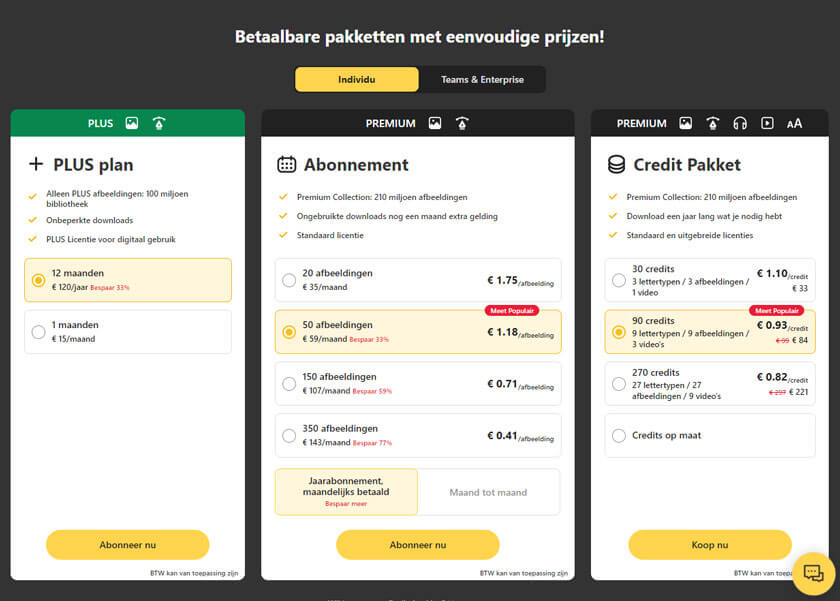Select the image icon on the Abonnement PREMIUM header

point(434,123)
